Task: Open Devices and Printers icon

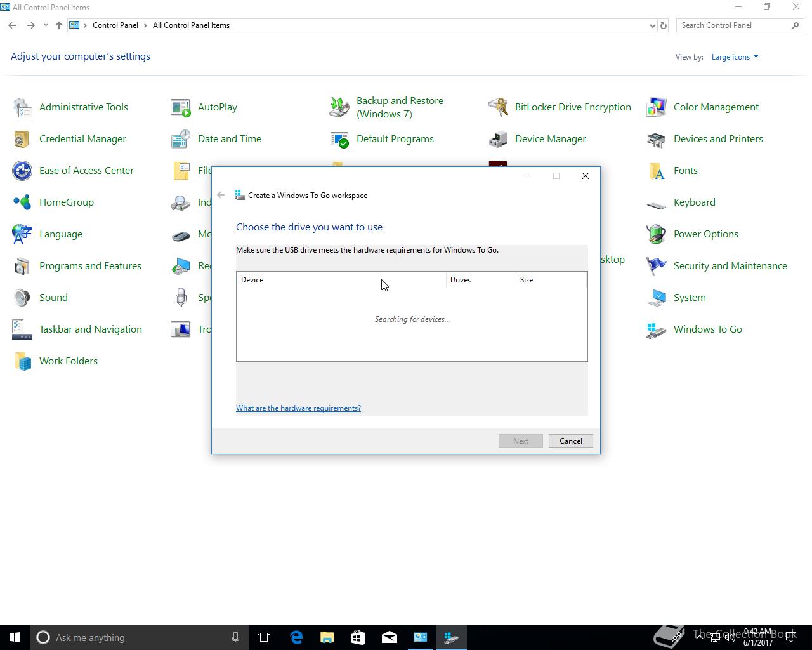Action: (x=657, y=139)
